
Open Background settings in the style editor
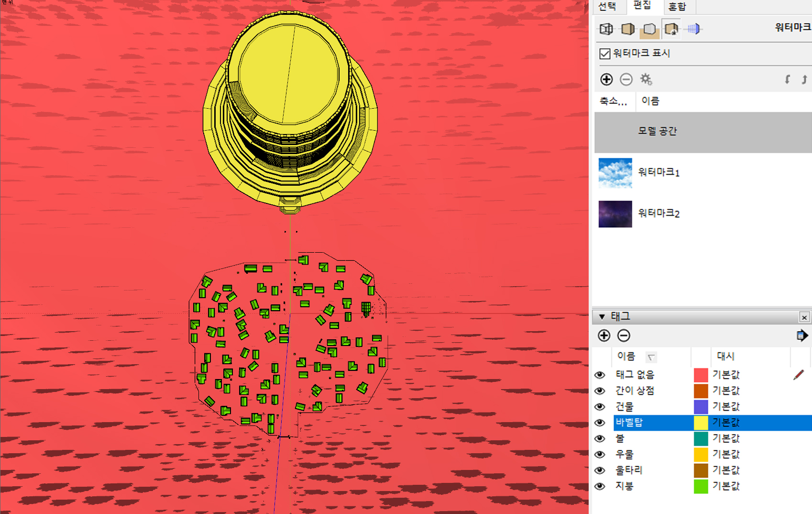(x=649, y=29)
